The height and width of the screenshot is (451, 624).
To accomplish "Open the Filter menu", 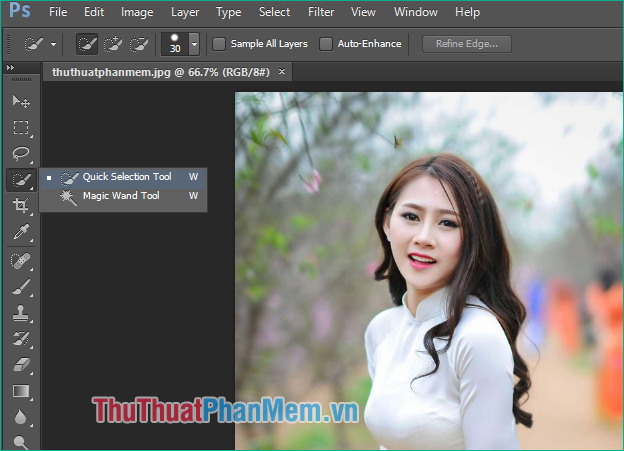I will (x=321, y=12).
